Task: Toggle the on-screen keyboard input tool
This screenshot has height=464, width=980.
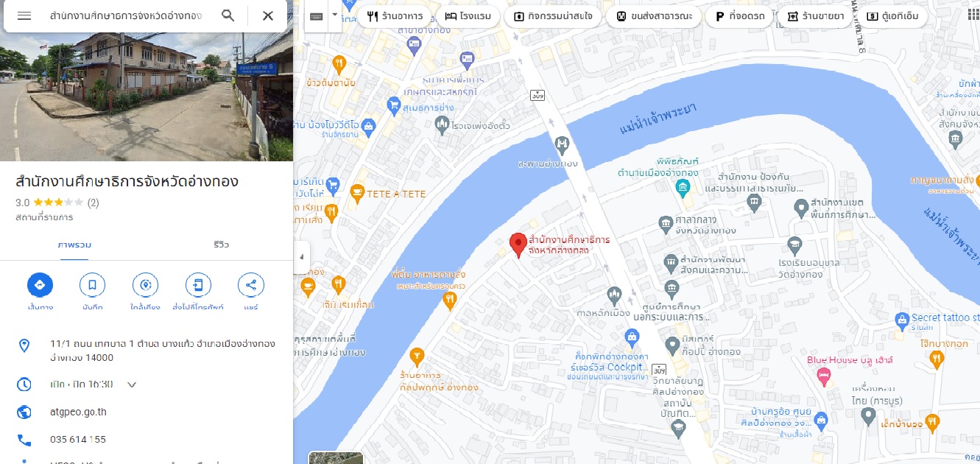Action: (317, 16)
